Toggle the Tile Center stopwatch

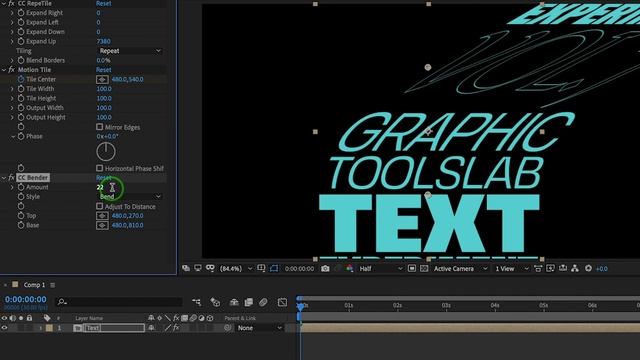(x=21, y=79)
